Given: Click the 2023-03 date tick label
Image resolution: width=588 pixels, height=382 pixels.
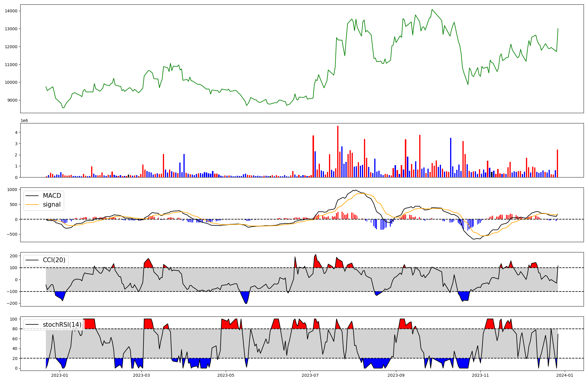Looking at the screenshot, I should (141, 375).
